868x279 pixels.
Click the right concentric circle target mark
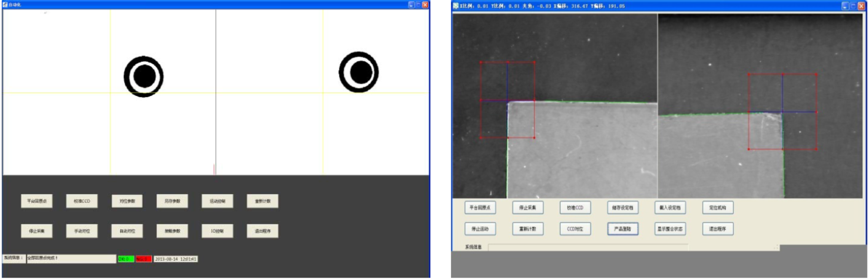(x=359, y=72)
